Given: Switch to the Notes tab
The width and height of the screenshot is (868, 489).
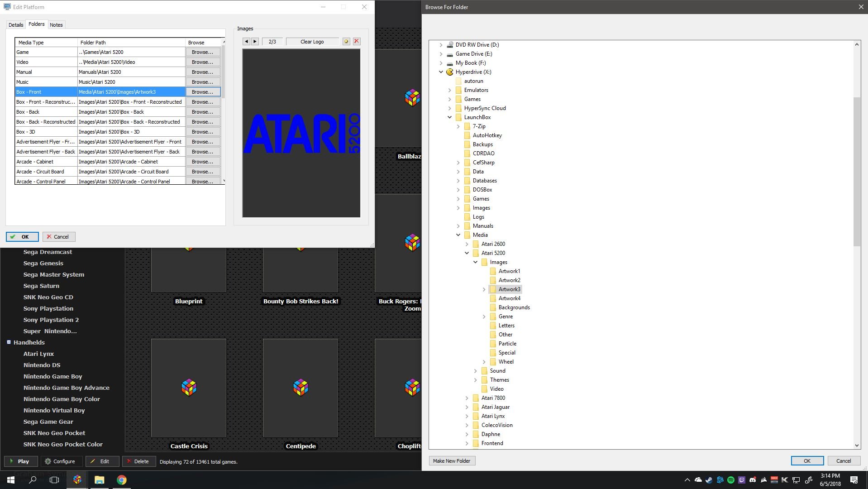Looking at the screenshot, I should click(x=56, y=25).
